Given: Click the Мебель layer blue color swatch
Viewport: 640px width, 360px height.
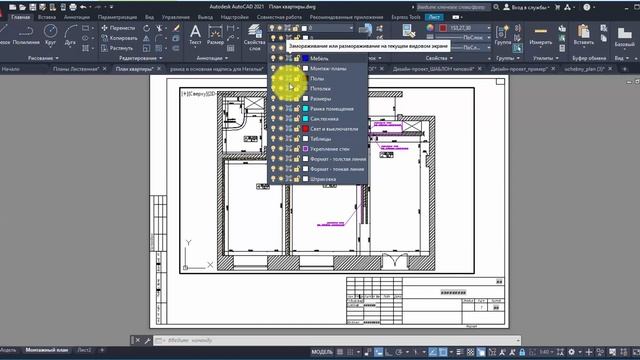Looking at the screenshot, I should (x=305, y=58).
